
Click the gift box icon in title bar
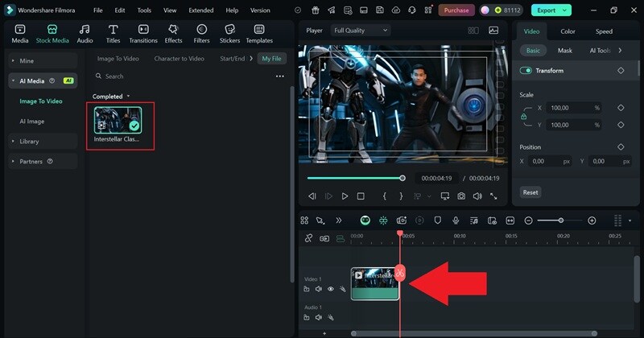pyautogui.click(x=315, y=10)
